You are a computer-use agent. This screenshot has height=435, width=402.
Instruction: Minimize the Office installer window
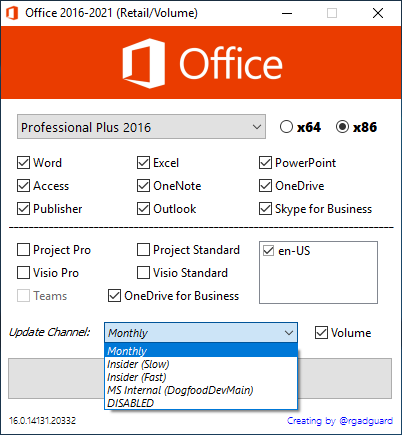287,13
